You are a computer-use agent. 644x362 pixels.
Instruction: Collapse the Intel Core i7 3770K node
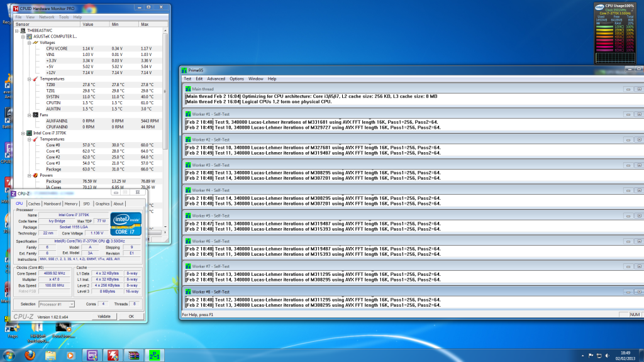click(23, 133)
